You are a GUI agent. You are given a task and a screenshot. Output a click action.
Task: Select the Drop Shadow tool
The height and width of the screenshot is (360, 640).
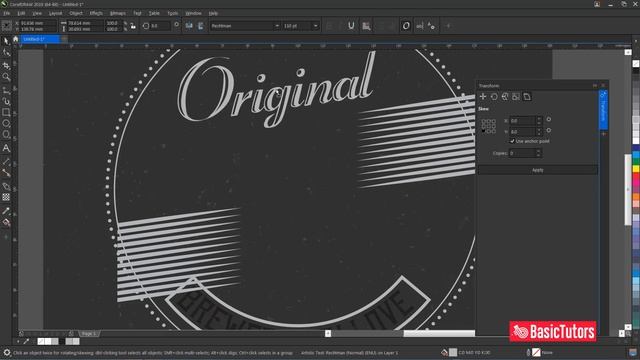[6, 186]
